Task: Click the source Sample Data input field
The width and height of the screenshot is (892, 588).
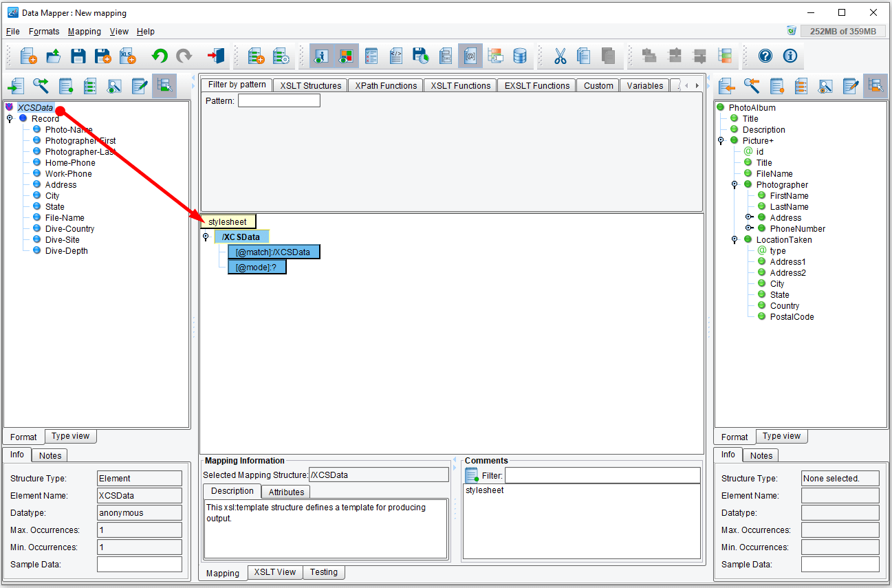Action: coord(139,564)
